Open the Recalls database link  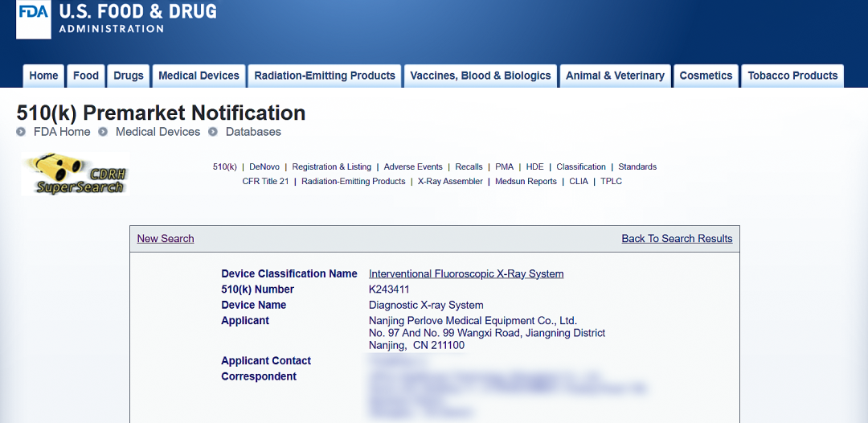point(469,166)
